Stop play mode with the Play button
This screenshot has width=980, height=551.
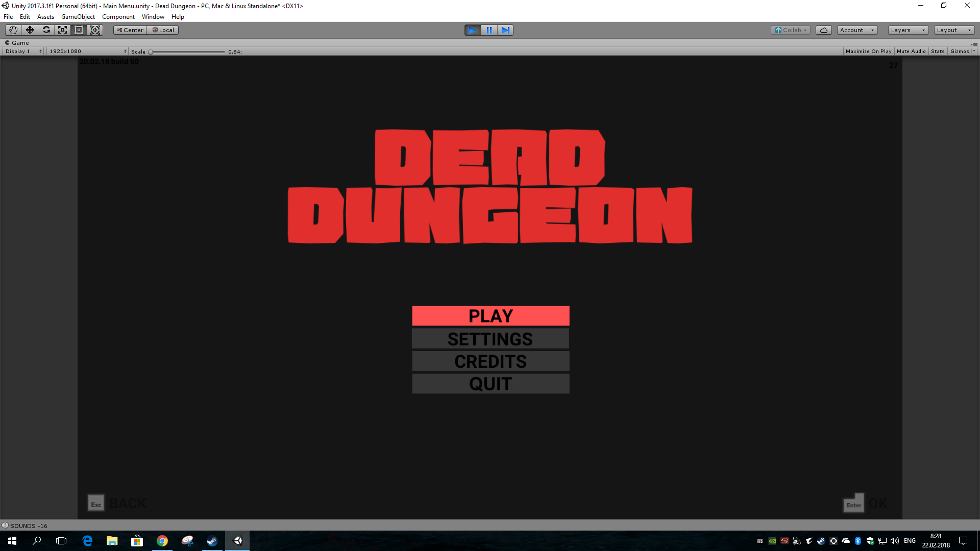(473, 30)
